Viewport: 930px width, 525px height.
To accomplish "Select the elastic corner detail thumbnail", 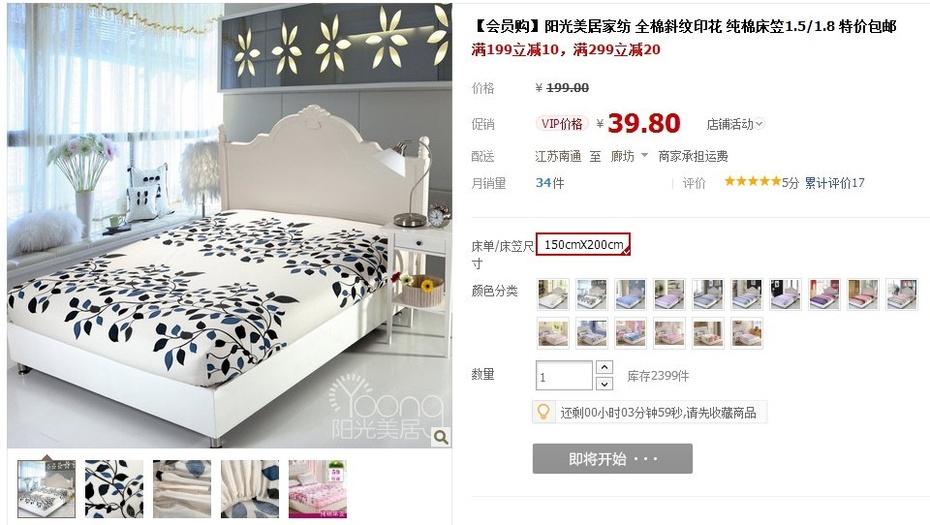I will tap(250, 489).
